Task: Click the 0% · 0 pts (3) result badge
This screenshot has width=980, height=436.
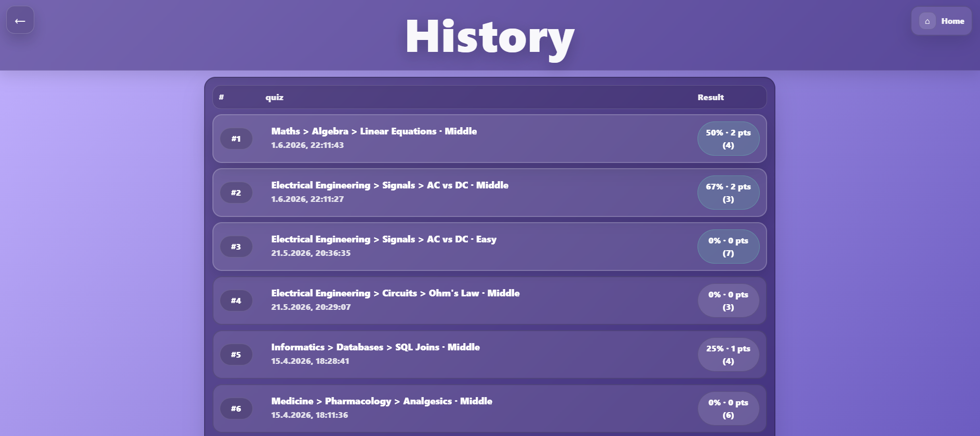Action: point(728,301)
